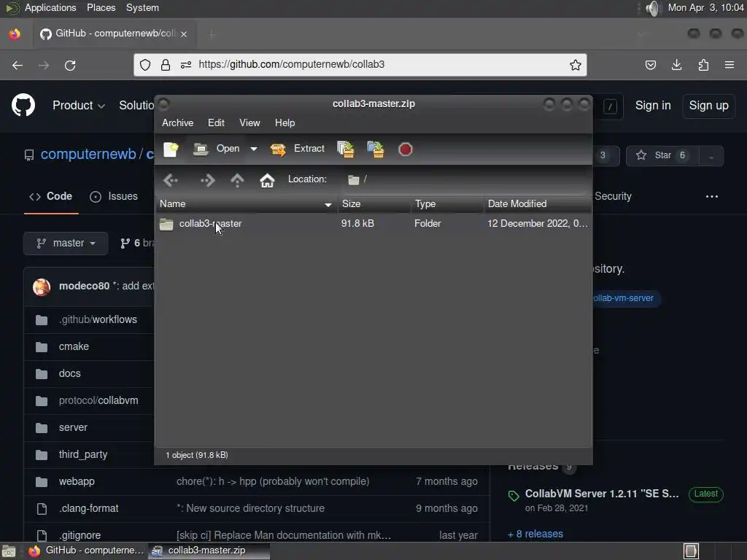Sort by Date Modified column

538,204
